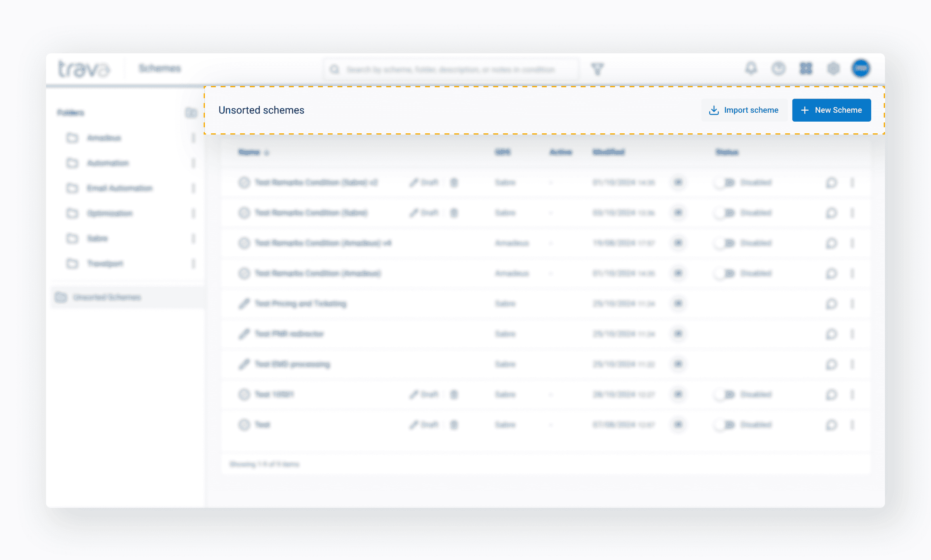Click the scheme search input field
Screen dimensions: 931x560
451,69
